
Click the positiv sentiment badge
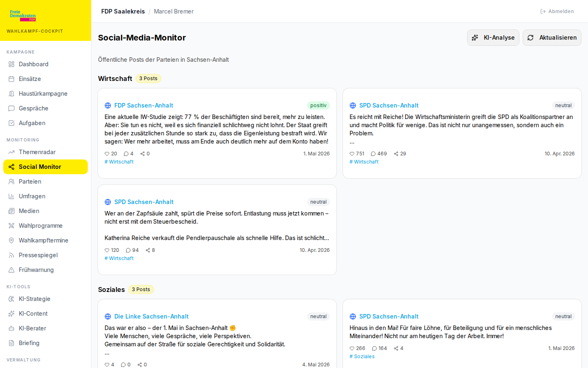click(318, 105)
